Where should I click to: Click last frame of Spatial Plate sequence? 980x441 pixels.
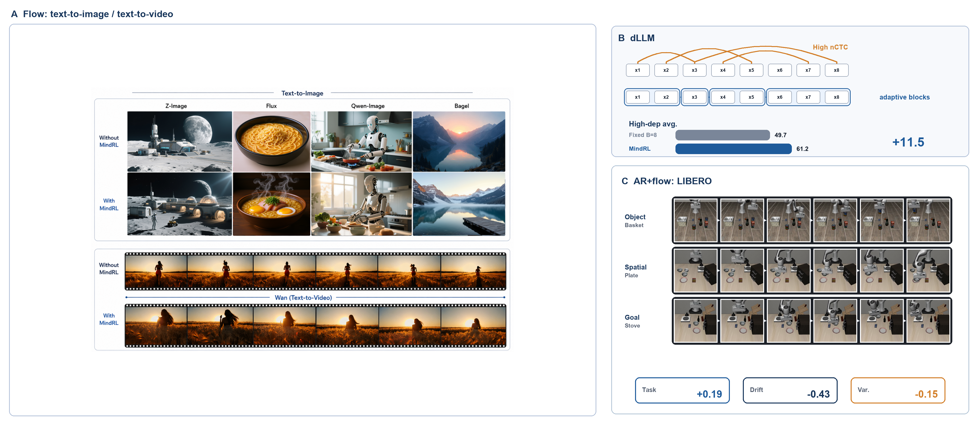click(x=928, y=270)
